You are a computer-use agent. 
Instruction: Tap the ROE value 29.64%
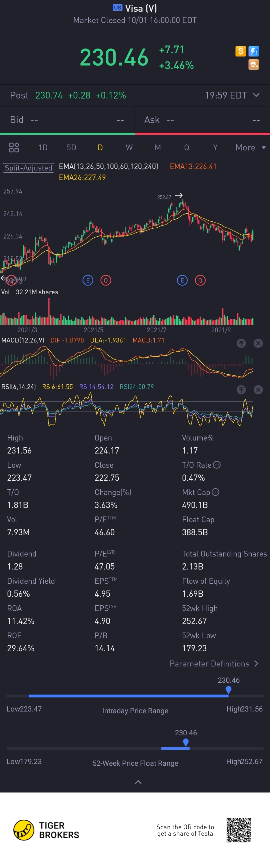(x=20, y=648)
